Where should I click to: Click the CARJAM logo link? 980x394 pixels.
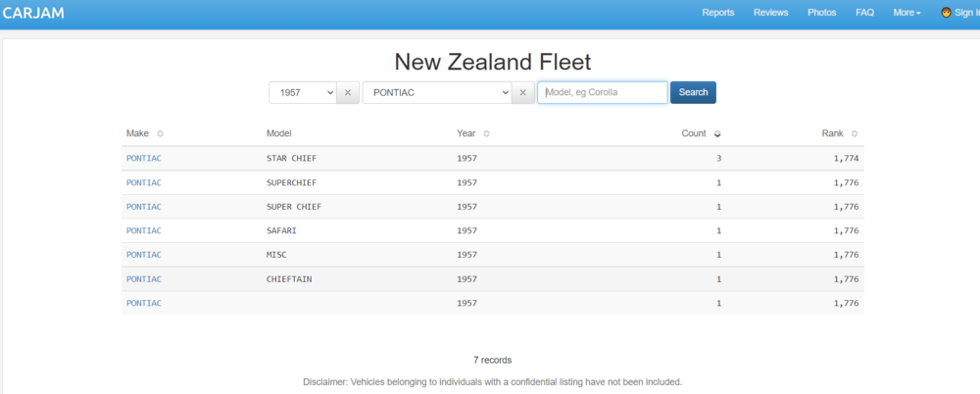point(33,13)
